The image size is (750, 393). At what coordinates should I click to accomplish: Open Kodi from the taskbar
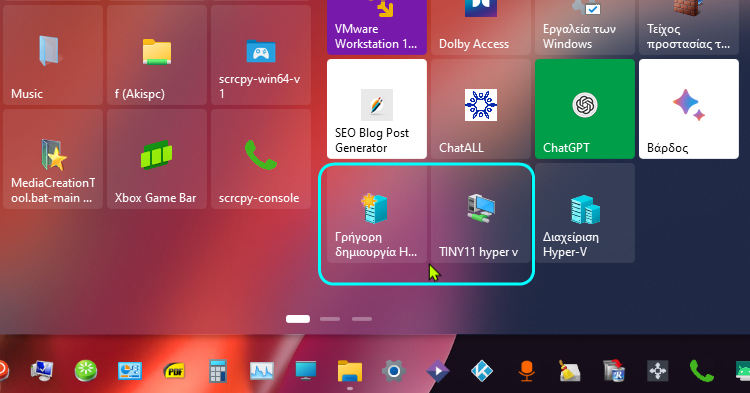click(482, 371)
